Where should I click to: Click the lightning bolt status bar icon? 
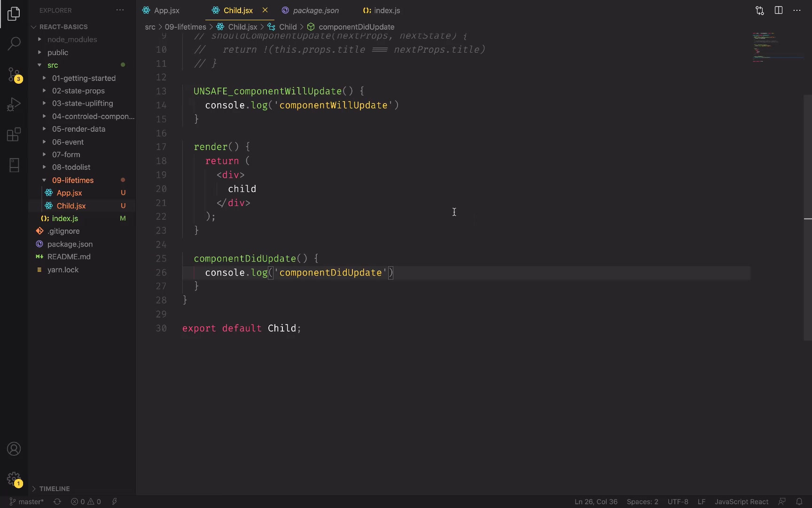[115, 502]
